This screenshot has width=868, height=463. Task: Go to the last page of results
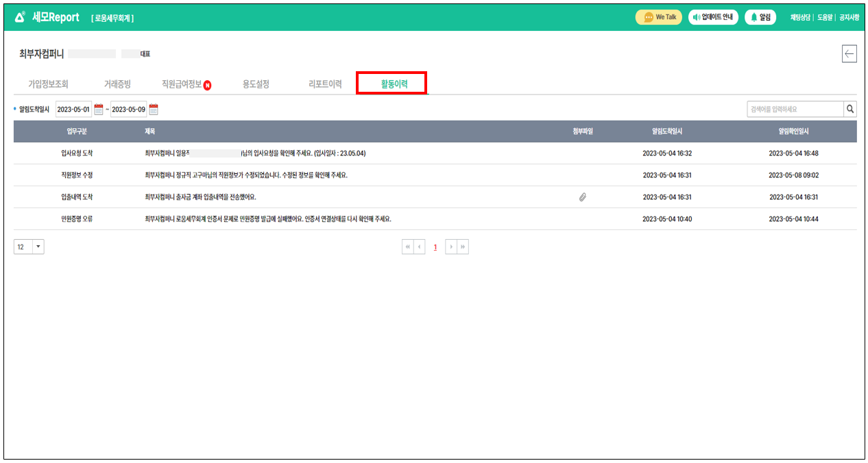463,247
